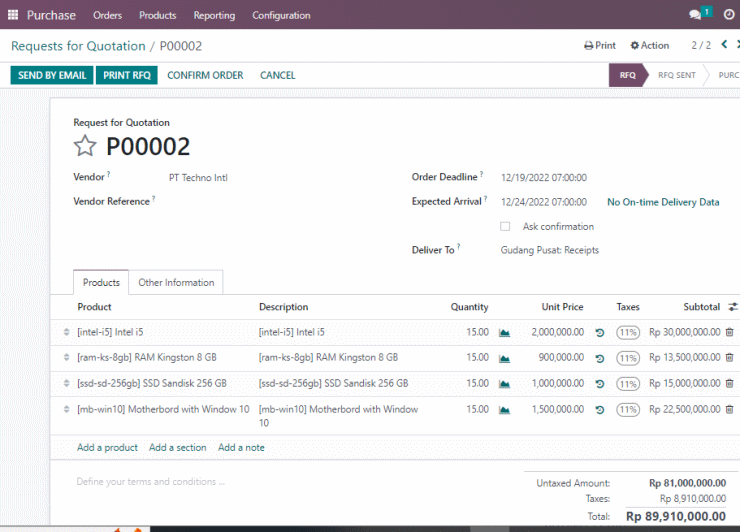The image size is (740, 532).
Task: Grab the Intel i5 row drag handle
Action: (66, 332)
